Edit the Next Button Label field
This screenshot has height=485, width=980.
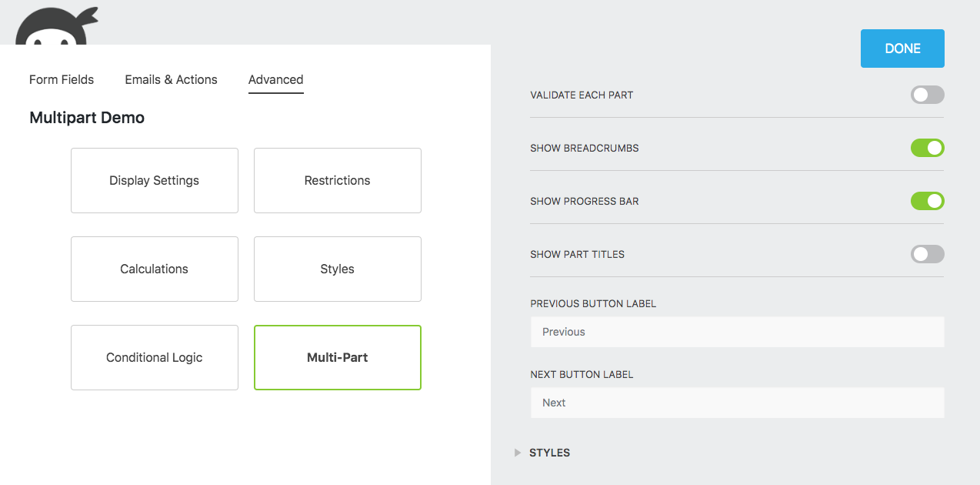(x=737, y=403)
